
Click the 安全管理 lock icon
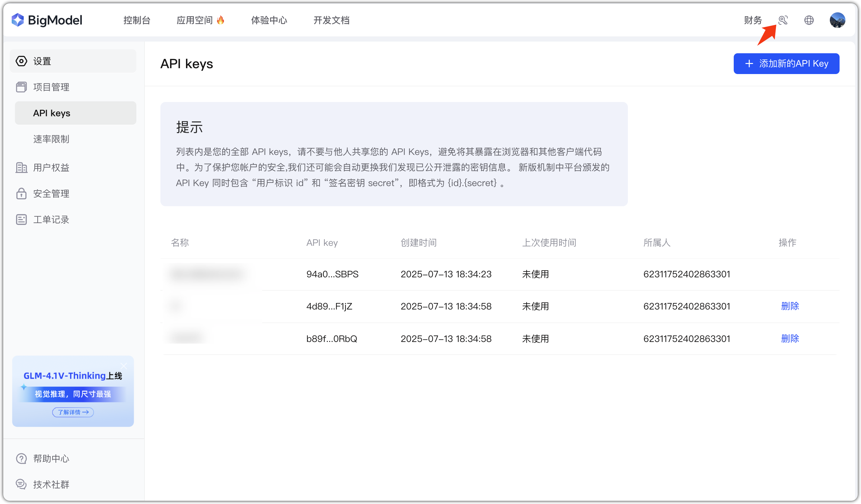click(21, 194)
